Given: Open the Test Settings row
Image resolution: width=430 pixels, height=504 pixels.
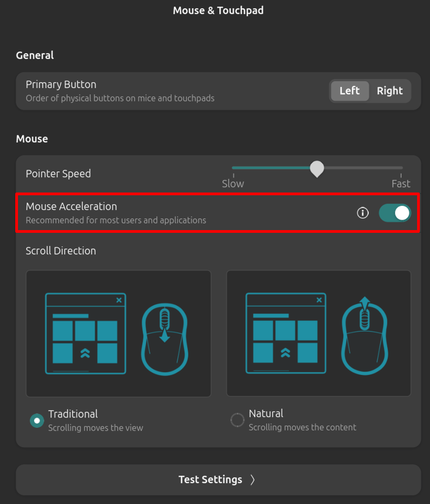Looking at the screenshot, I should [218, 480].
